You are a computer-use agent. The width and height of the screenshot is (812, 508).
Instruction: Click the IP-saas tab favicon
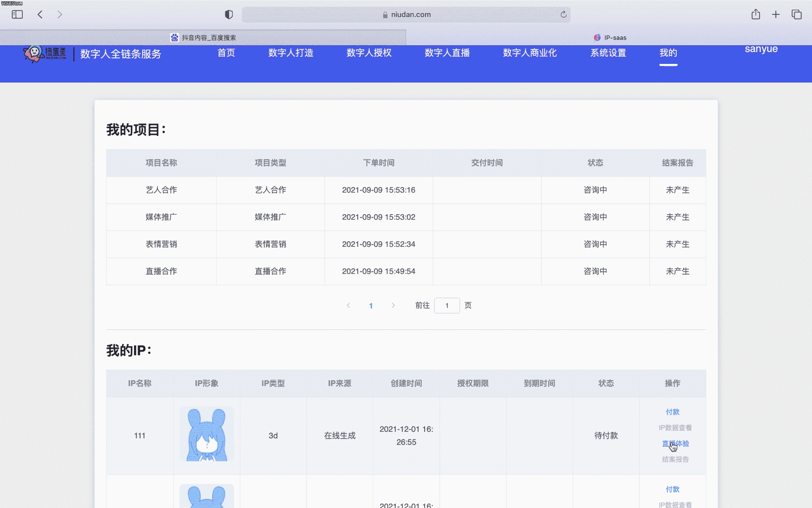(x=597, y=38)
